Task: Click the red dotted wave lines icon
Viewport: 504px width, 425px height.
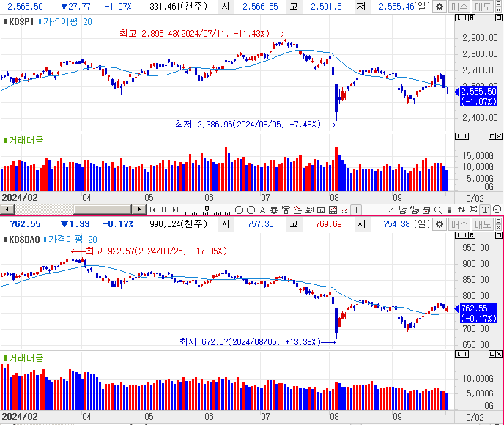Action: (344, 210)
